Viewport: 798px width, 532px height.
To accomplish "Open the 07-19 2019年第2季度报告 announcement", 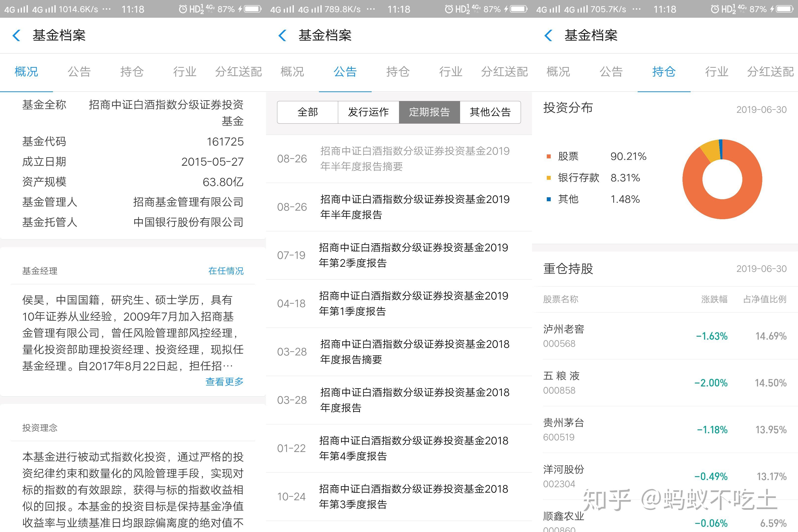I will [x=399, y=255].
